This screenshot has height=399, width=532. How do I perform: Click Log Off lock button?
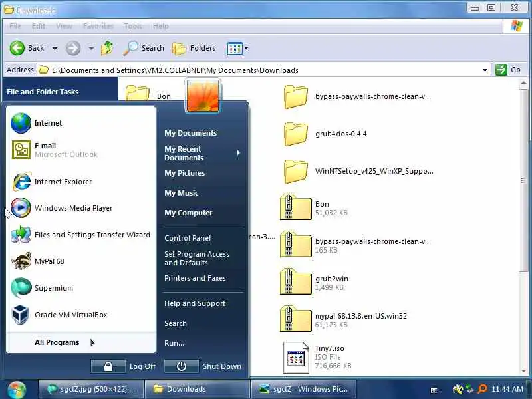pos(108,366)
